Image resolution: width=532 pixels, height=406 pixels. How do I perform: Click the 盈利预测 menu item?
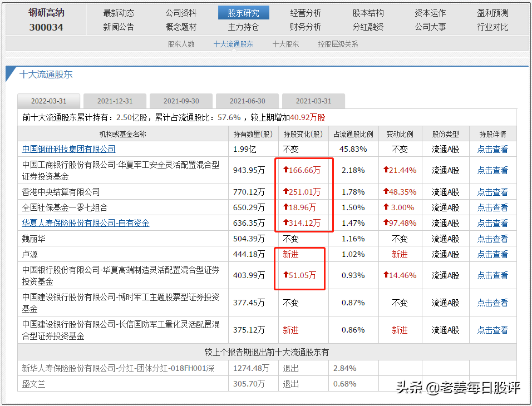[492, 13]
